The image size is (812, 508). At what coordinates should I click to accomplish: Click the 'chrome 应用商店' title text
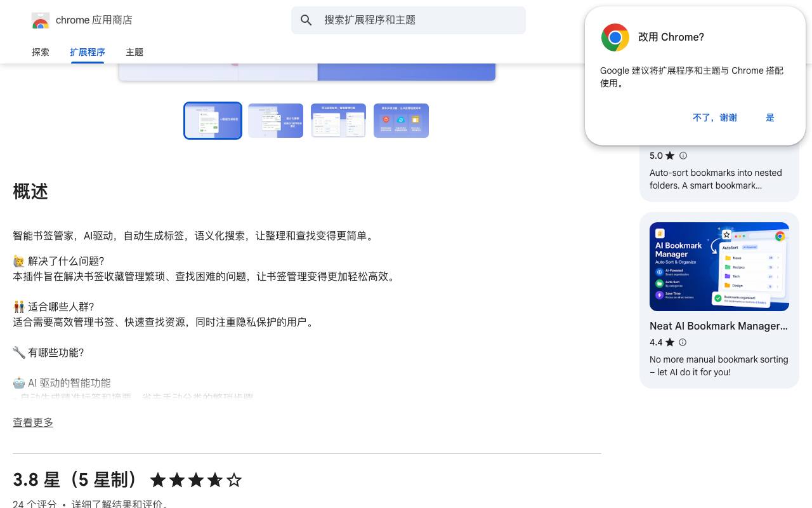[94, 20]
